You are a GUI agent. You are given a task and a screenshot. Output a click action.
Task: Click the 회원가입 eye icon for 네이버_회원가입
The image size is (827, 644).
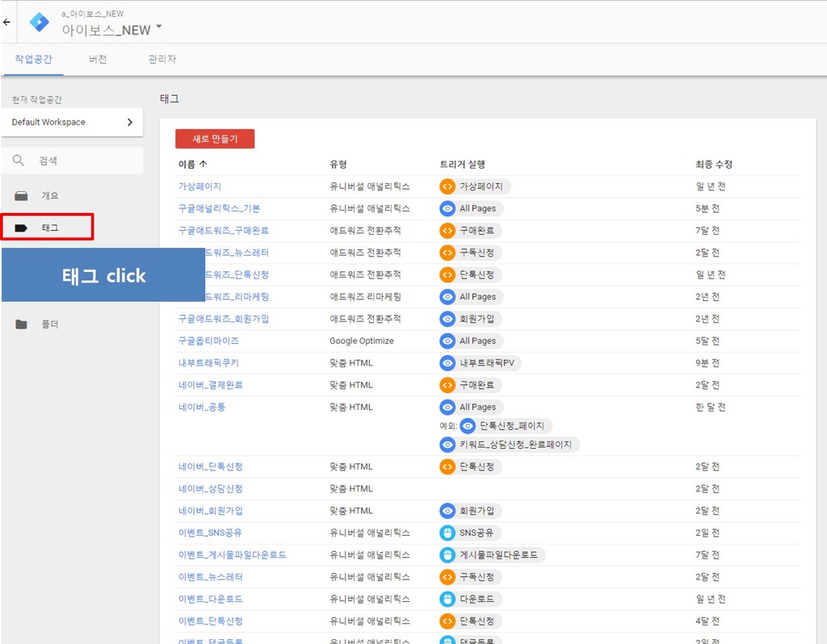coord(447,511)
